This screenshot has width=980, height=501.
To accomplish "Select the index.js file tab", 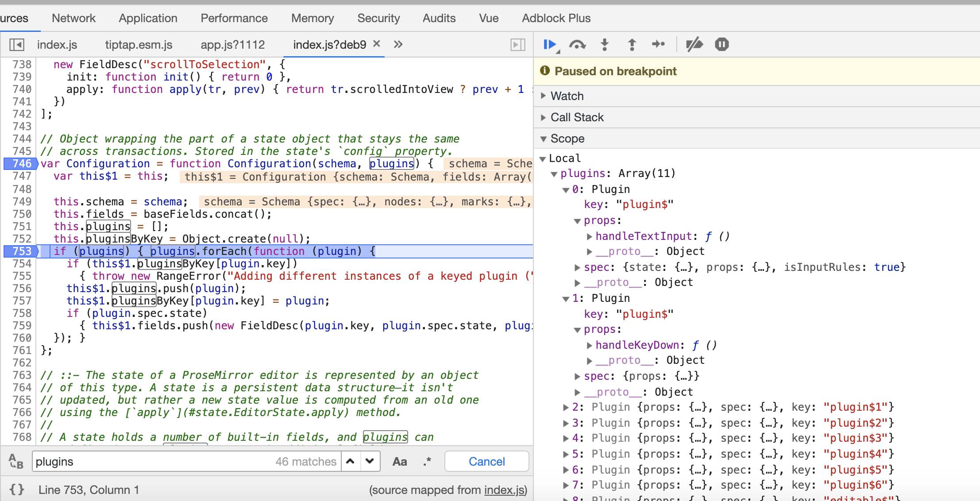I will tap(57, 45).
